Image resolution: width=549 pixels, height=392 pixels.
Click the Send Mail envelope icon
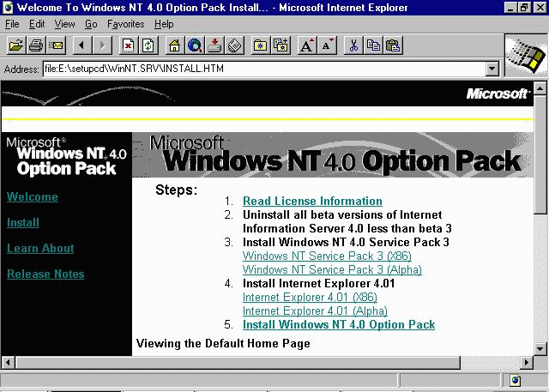pos(56,45)
